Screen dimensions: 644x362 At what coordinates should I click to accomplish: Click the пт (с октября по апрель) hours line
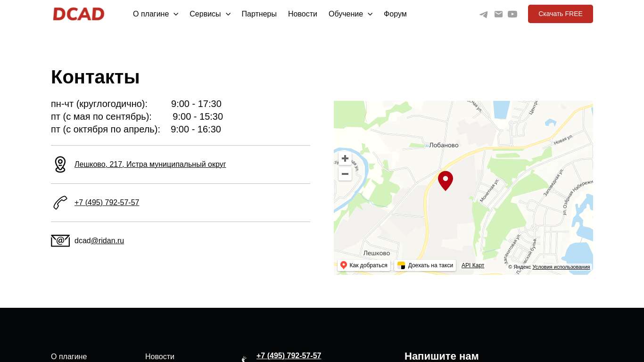tap(136, 130)
